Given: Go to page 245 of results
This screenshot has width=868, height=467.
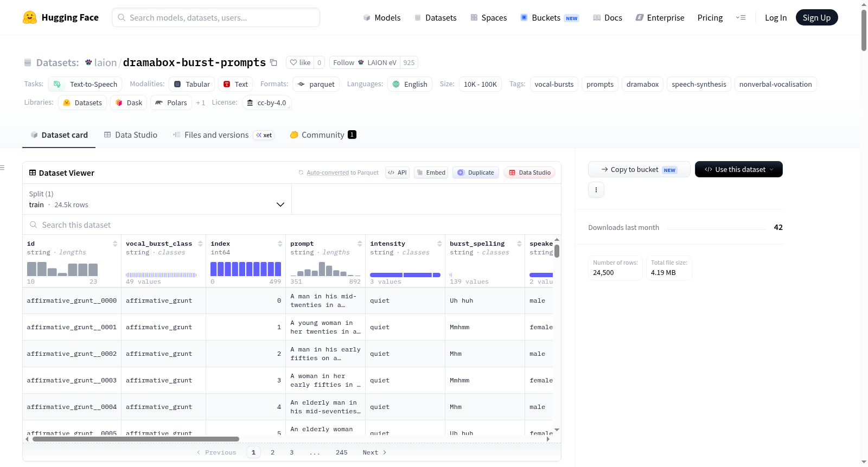Looking at the screenshot, I should [x=341, y=452].
